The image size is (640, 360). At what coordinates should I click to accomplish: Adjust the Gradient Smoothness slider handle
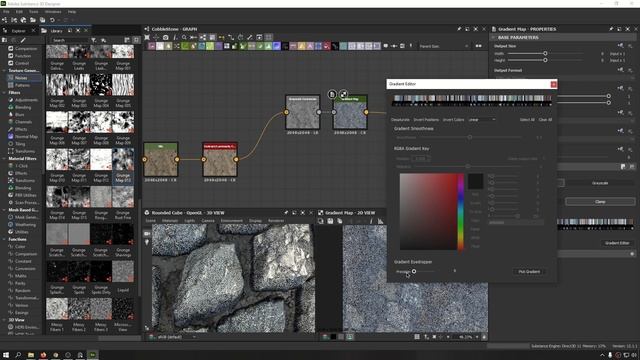tap(470, 137)
